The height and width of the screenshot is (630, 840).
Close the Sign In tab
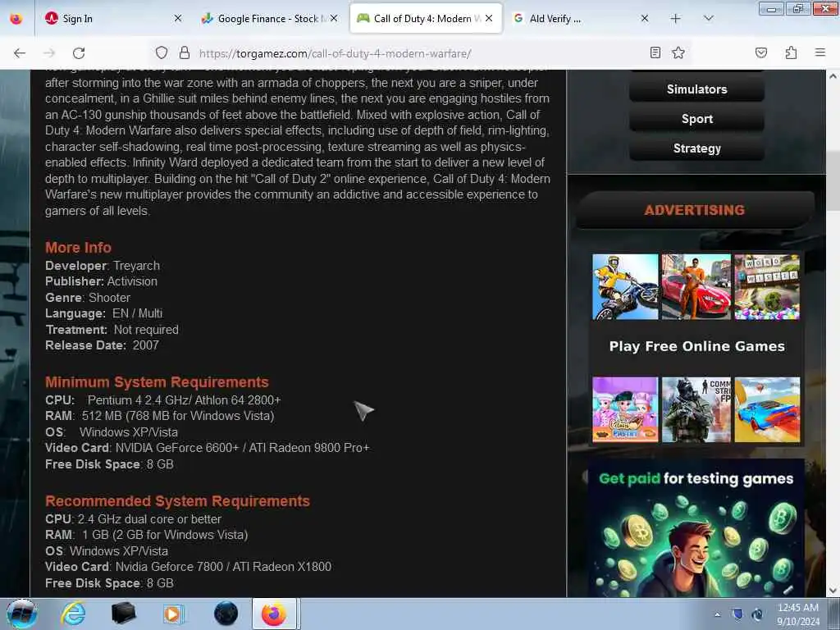click(178, 19)
